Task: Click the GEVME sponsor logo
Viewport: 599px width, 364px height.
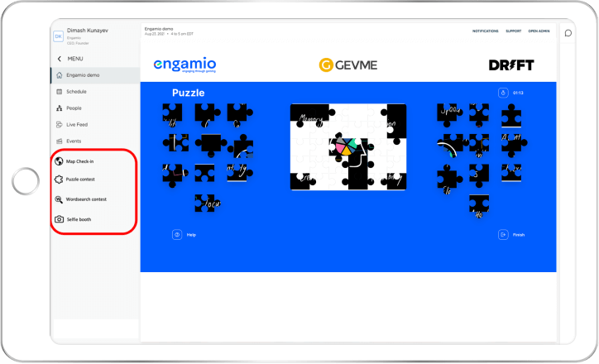Action: pos(347,65)
